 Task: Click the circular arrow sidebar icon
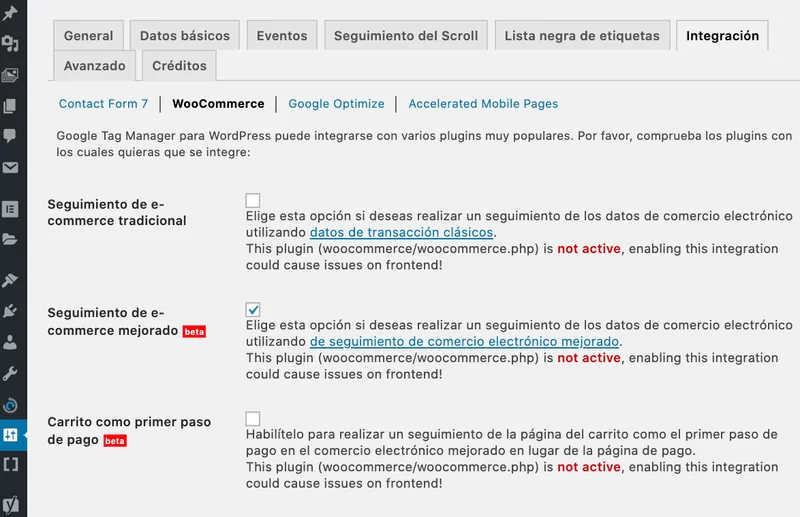[10, 405]
